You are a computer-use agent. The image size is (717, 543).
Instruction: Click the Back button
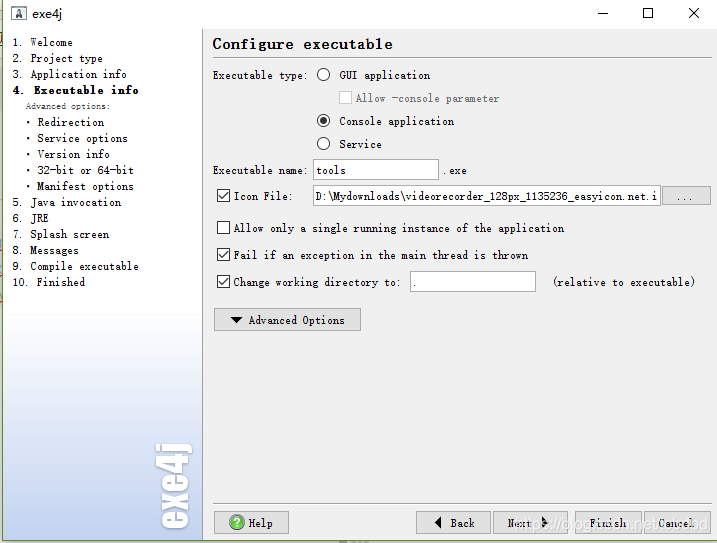(453, 522)
